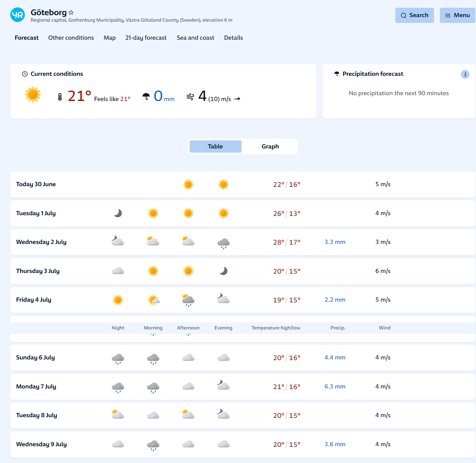Viewport: 476px width, 463px height.
Task: Open the 21-day forecast tab
Action: [x=146, y=38]
